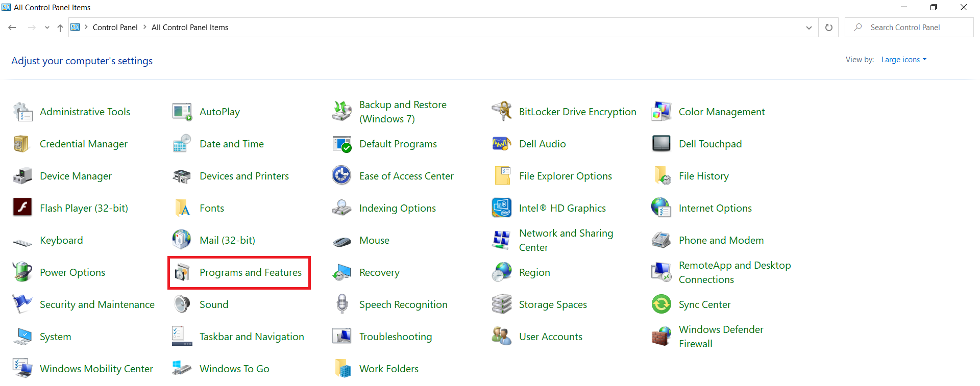Open the Ease of Access Center icon
Screen dimensions: 980x386
tap(342, 176)
